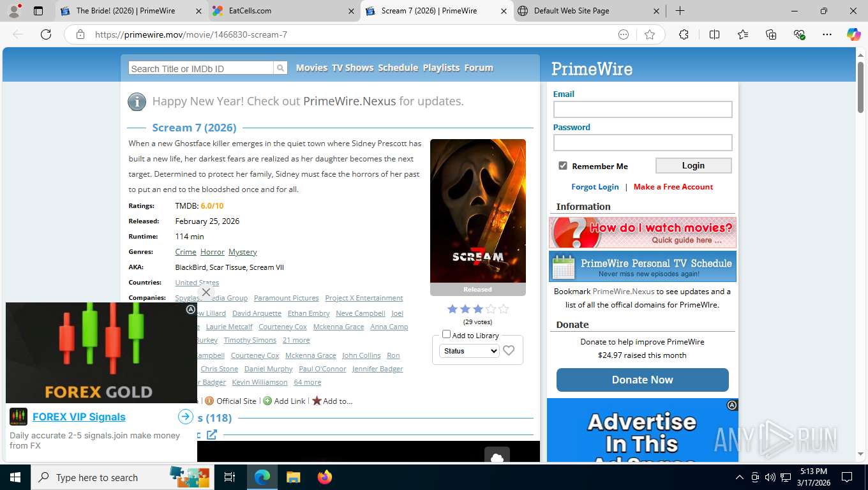
Task: Click the Add to... star option
Action: [x=332, y=401]
